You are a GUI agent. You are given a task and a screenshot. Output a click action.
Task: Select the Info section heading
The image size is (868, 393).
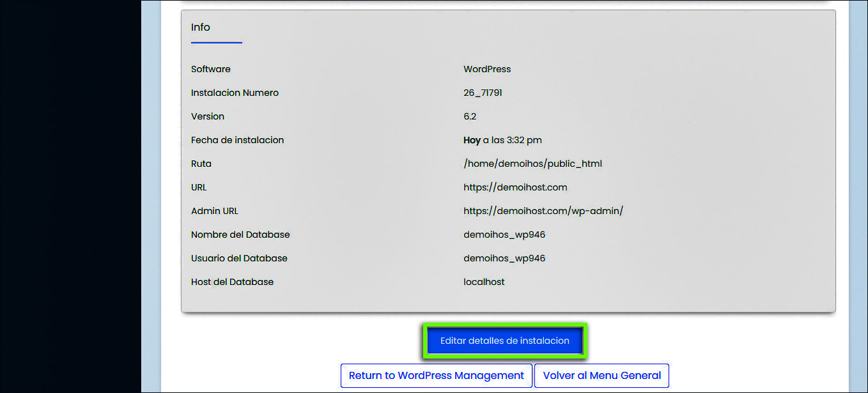click(201, 27)
